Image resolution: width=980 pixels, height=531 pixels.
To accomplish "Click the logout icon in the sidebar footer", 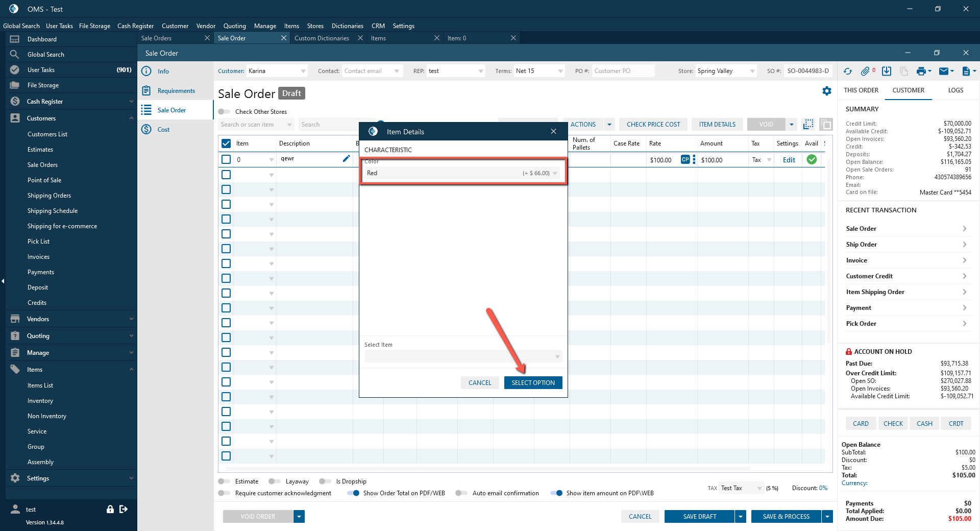I will [124, 509].
